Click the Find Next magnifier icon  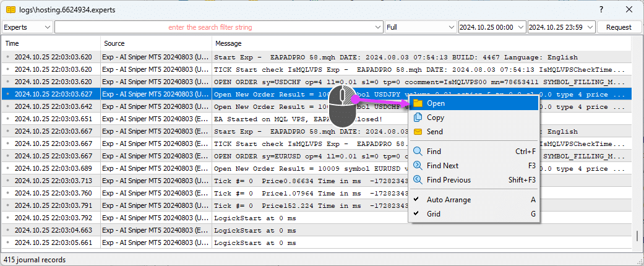[x=418, y=166]
